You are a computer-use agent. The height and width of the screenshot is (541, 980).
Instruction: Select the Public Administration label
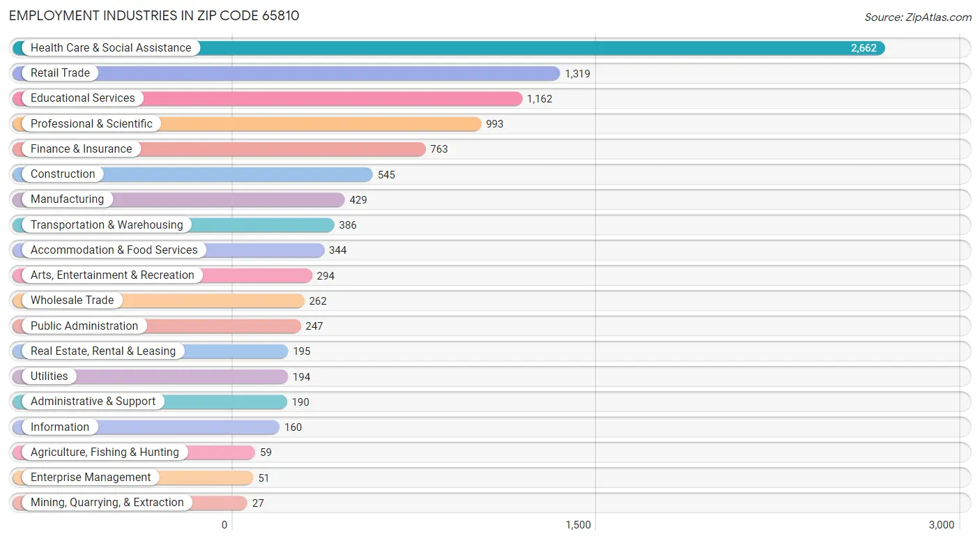tap(84, 326)
